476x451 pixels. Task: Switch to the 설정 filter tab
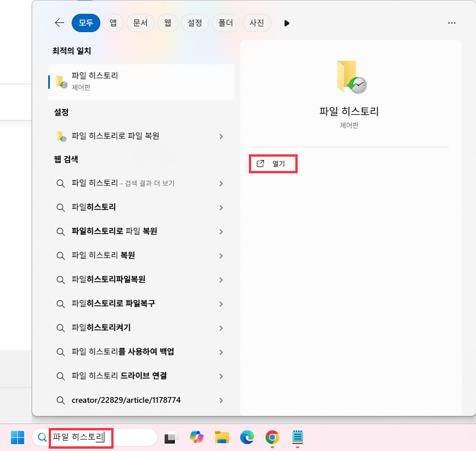point(195,23)
